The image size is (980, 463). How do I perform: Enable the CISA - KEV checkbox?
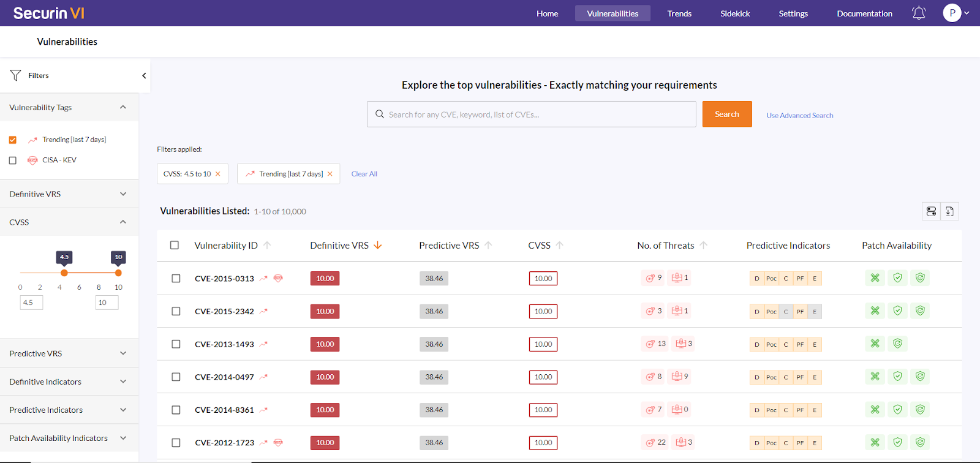coord(13,160)
